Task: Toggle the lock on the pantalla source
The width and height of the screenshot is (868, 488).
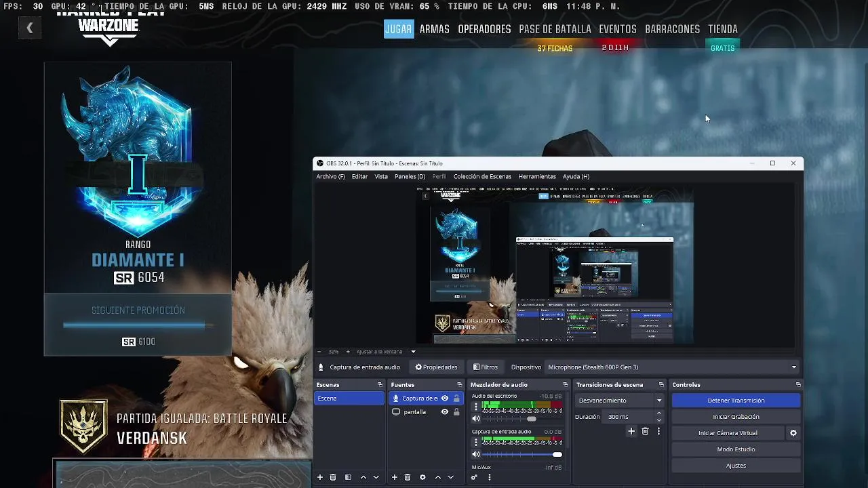Action: pos(456,412)
